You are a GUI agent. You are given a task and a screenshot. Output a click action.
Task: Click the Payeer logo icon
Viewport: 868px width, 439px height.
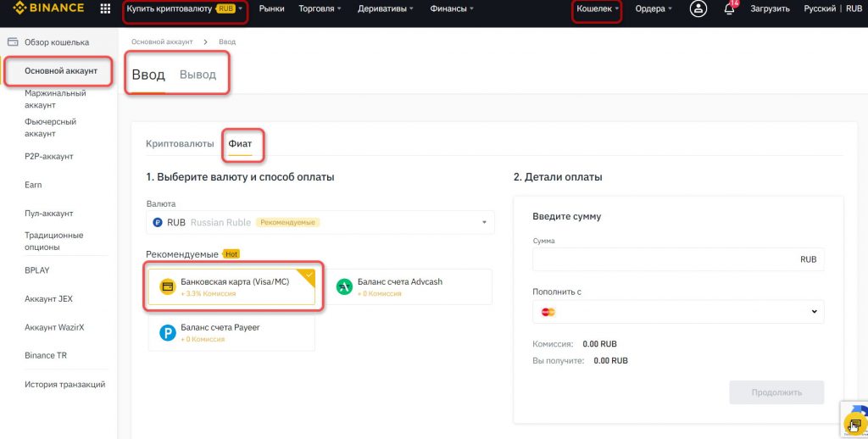pos(167,333)
